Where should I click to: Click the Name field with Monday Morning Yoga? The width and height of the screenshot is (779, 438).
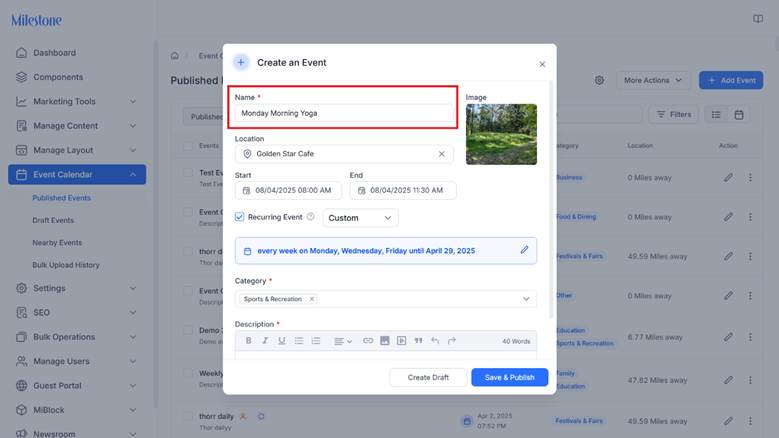344,113
